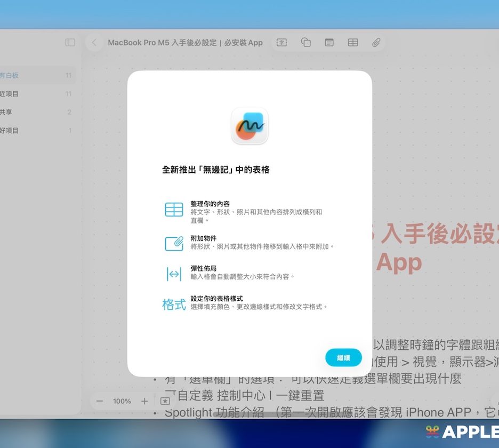
Task: Click the Freeform app icon in dialog
Action: (249, 126)
